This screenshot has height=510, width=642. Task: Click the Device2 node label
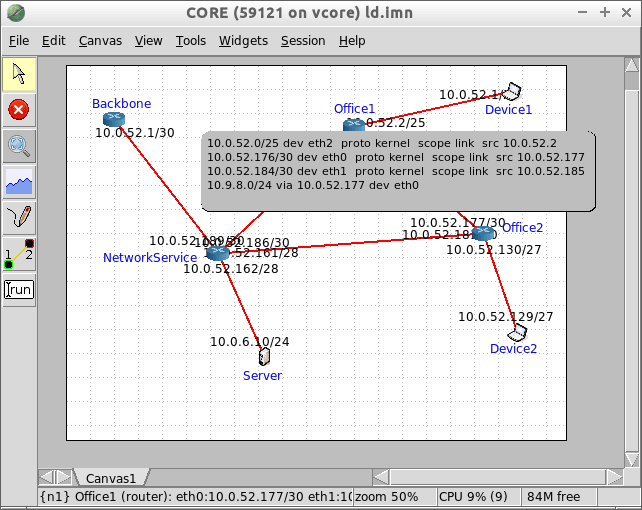[513, 349]
